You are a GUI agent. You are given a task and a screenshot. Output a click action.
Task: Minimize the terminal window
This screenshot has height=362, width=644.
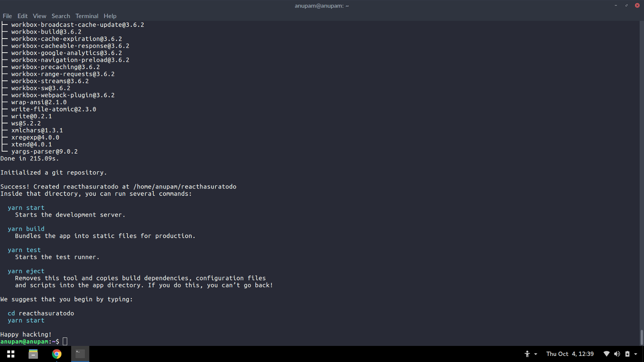[616, 6]
